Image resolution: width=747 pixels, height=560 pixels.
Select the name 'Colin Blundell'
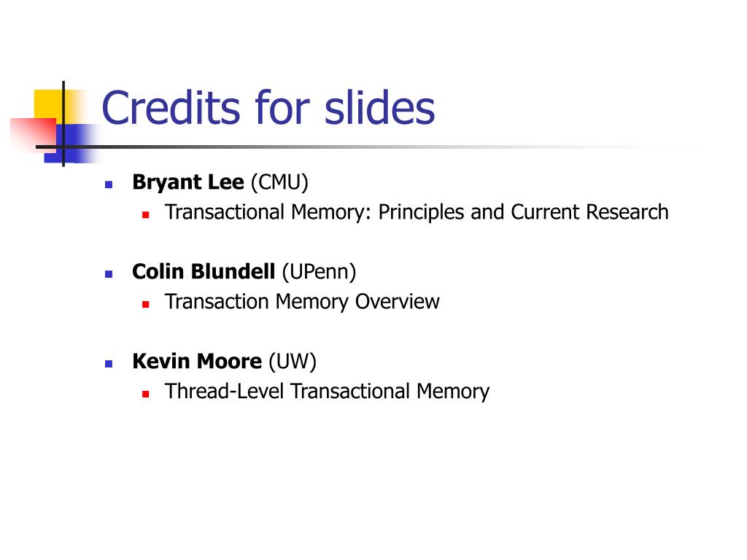[204, 271]
